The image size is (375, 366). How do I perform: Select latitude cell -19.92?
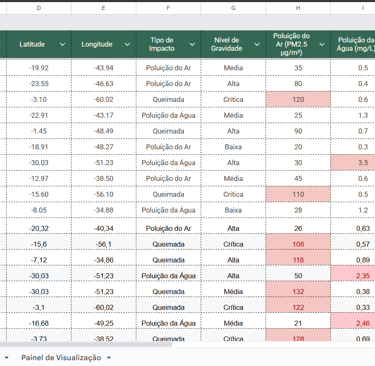(x=39, y=68)
